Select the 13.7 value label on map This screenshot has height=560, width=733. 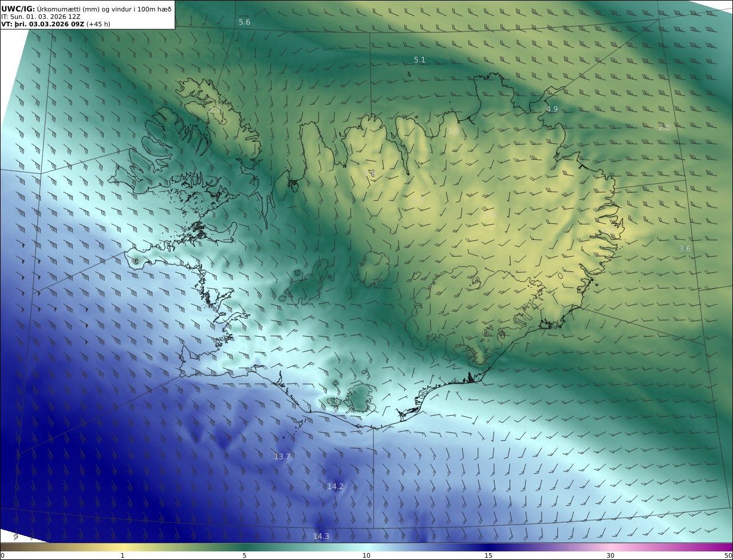pyautogui.click(x=282, y=456)
